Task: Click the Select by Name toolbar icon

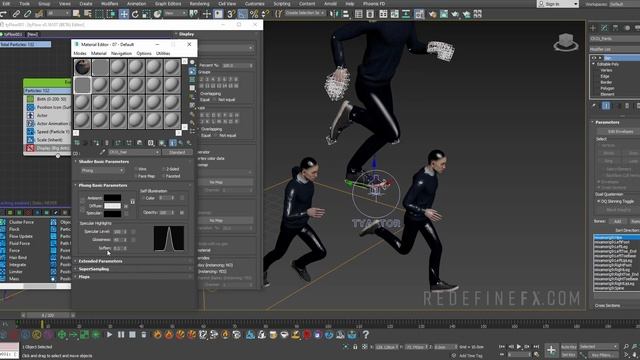Action: click(88, 14)
